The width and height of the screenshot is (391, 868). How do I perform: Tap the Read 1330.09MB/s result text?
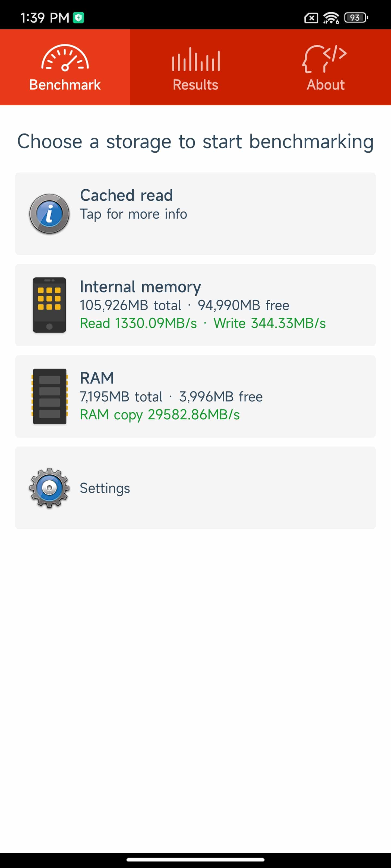pos(138,323)
